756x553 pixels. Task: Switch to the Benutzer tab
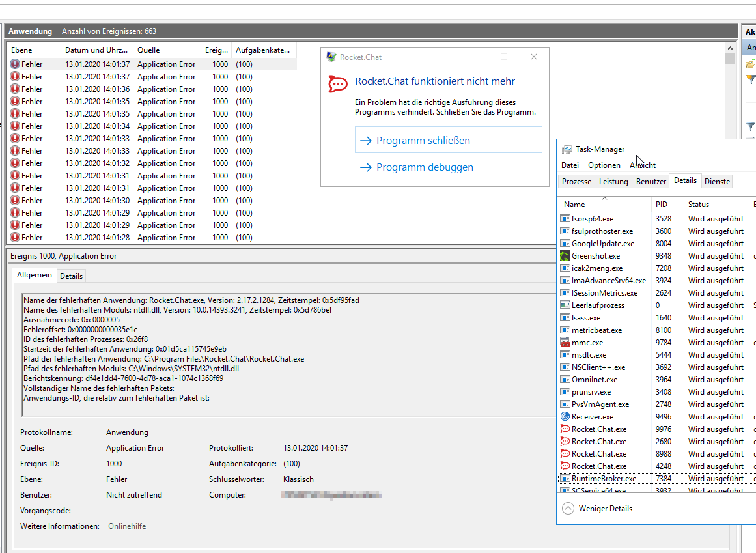coord(651,182)
